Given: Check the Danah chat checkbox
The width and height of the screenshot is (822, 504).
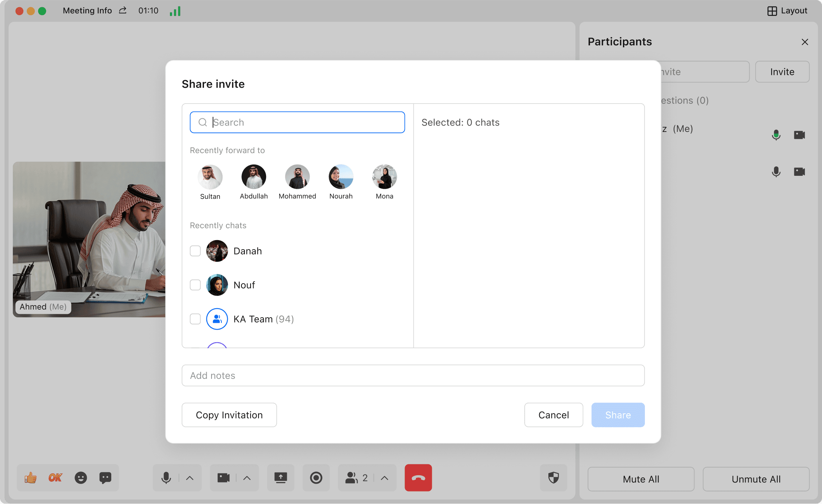Looking at the screenshot, I should click(195, 251).
